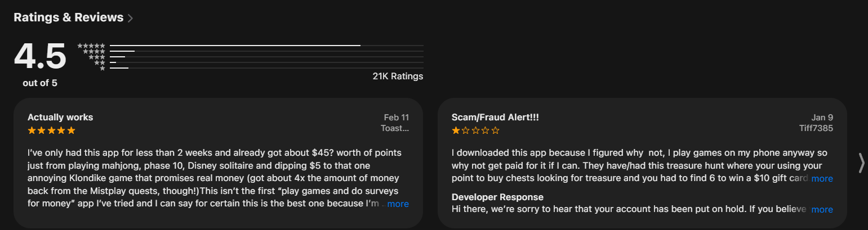This screenshot has height=230, width=868.
Task: Click the large 4.5 average rating
Action: (40, 56)
